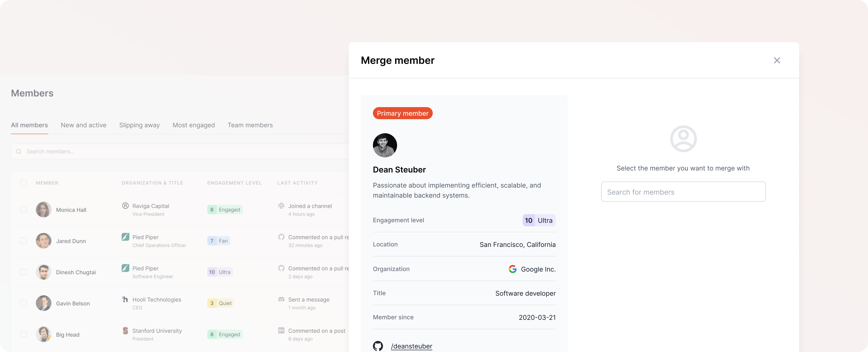Tick the checkbox next to Gavin Belson
The height and width of the screenshot is (352, 868).
[23, 303]
